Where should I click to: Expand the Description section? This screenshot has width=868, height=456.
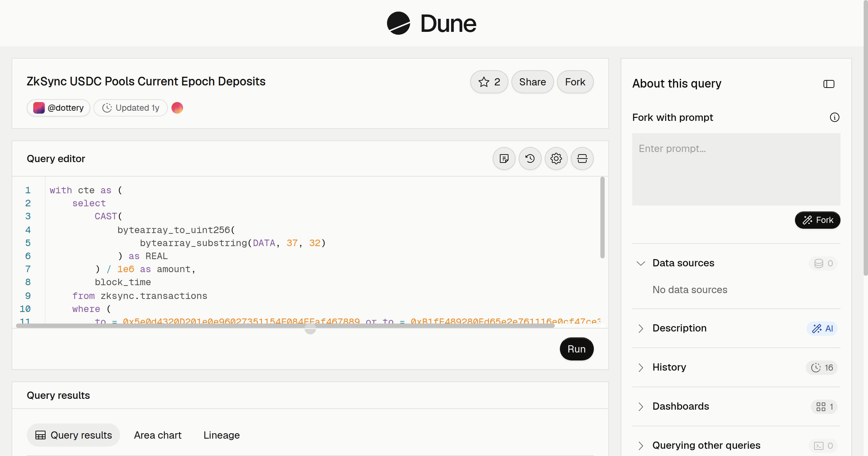click(x=641, y=328)
